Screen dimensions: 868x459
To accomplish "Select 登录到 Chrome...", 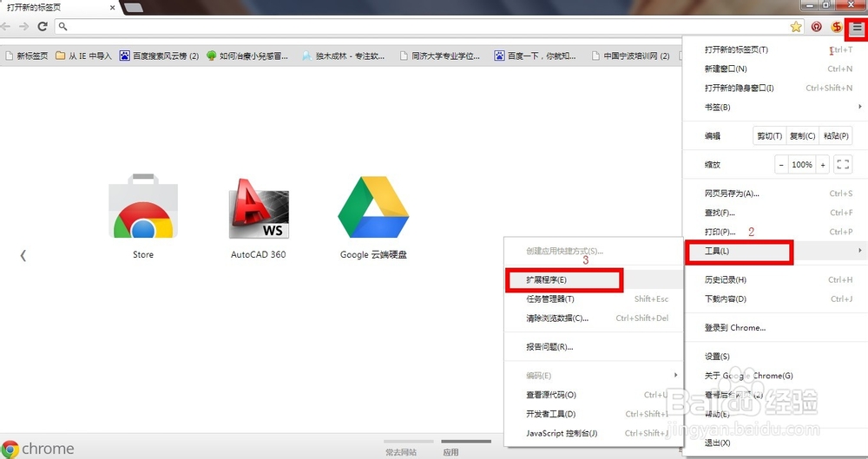I will (x=775, y=328).
